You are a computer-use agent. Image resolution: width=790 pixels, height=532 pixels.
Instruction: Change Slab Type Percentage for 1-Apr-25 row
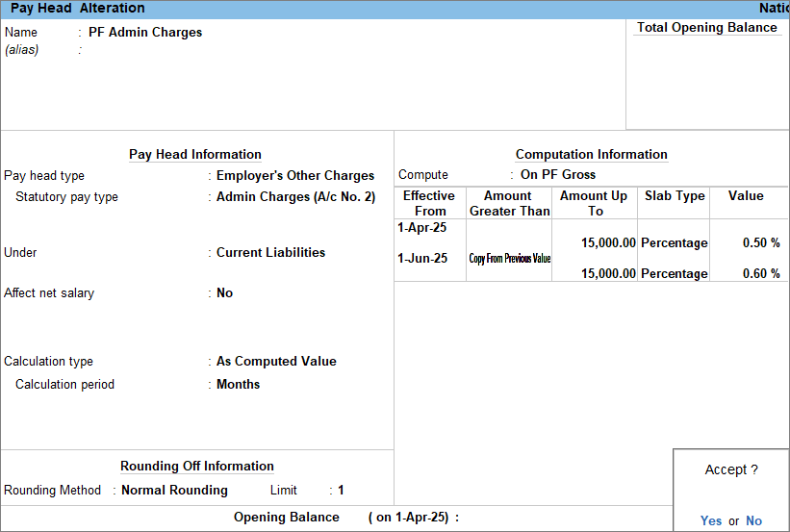pyautogui.click(x=674, y=243)
